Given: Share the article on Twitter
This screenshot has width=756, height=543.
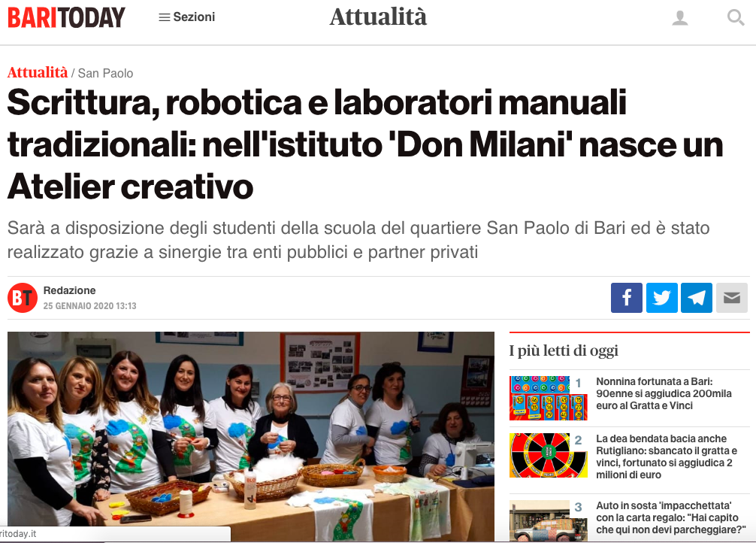Looking at the screenshot, I should (x=661, y=298).
